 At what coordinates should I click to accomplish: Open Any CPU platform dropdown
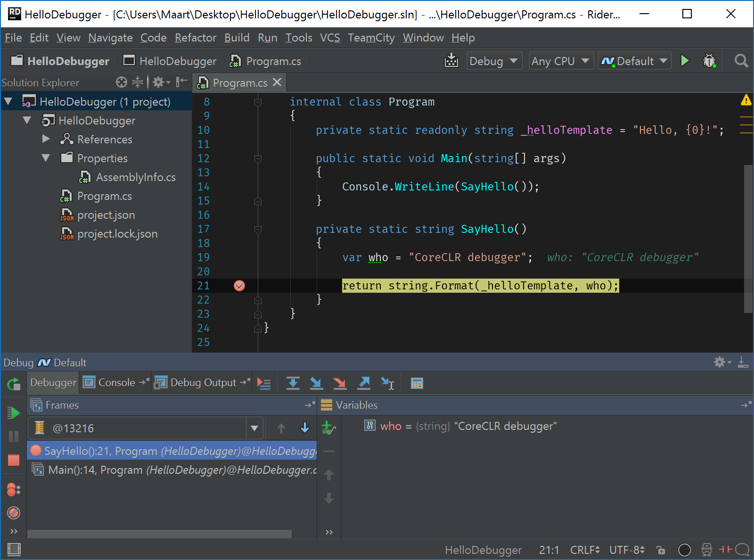coord(560,61)
